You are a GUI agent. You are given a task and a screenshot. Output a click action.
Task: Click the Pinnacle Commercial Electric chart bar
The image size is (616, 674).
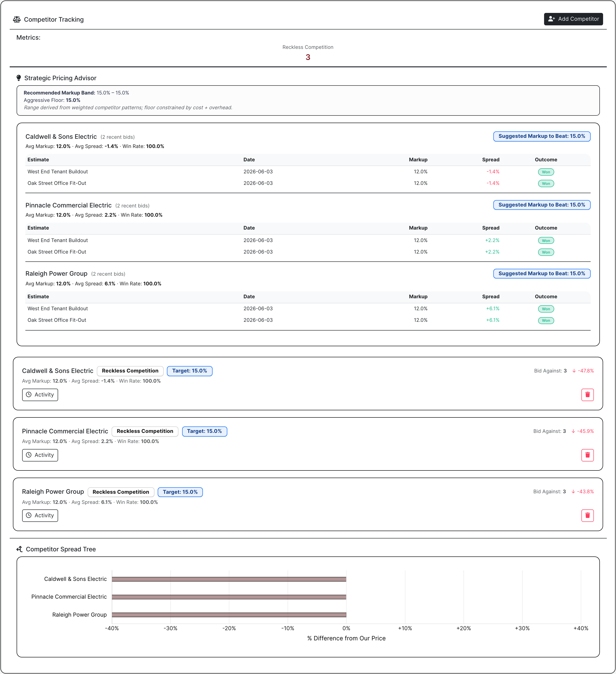[x=229, y=597]
